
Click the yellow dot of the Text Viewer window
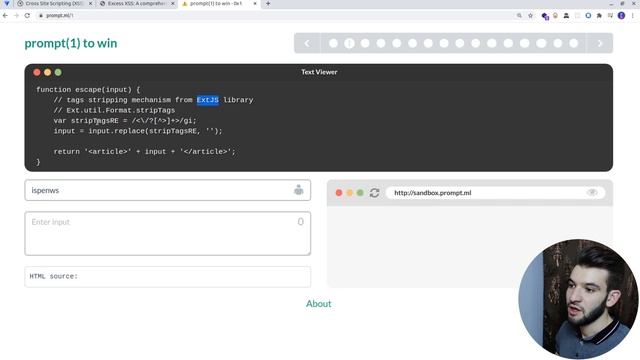click(47, 72)
